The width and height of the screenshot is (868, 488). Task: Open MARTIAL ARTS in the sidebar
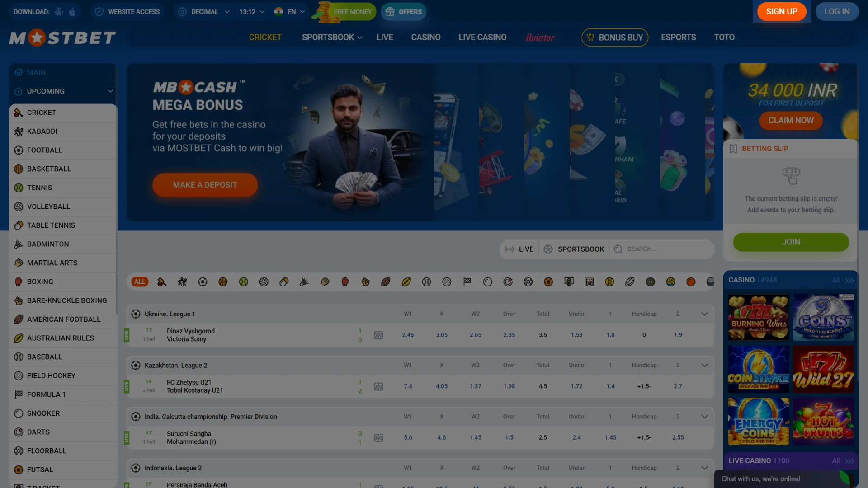coord(63,263)
